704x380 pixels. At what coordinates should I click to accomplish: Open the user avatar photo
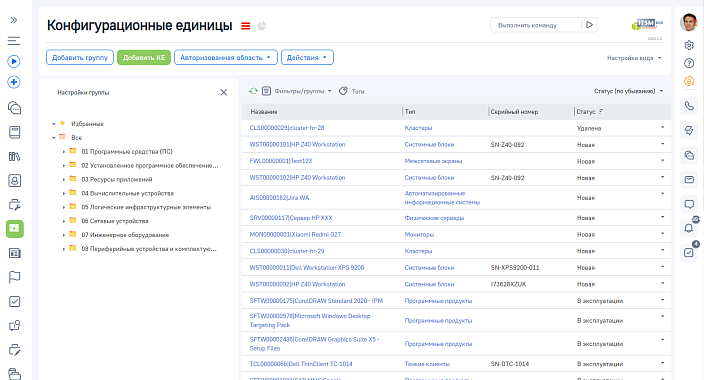tap(689, 22)
